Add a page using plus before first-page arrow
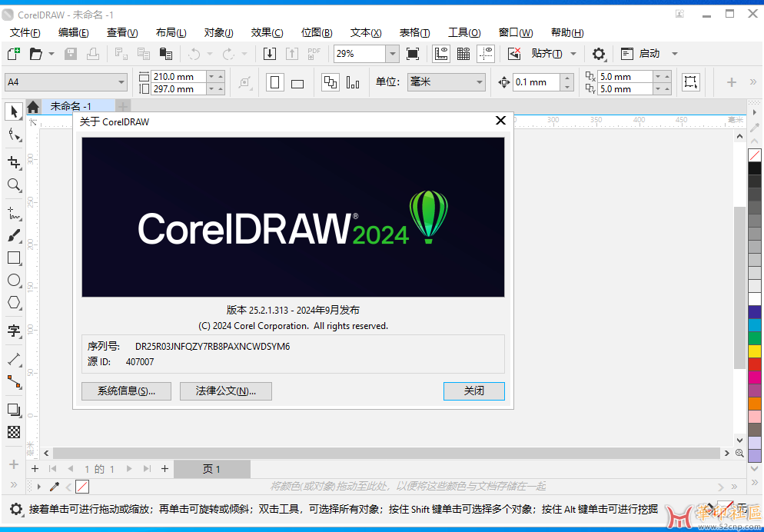The height and width of the screenshot is (532, 764). pyautogui.click(x=35, y=469)
